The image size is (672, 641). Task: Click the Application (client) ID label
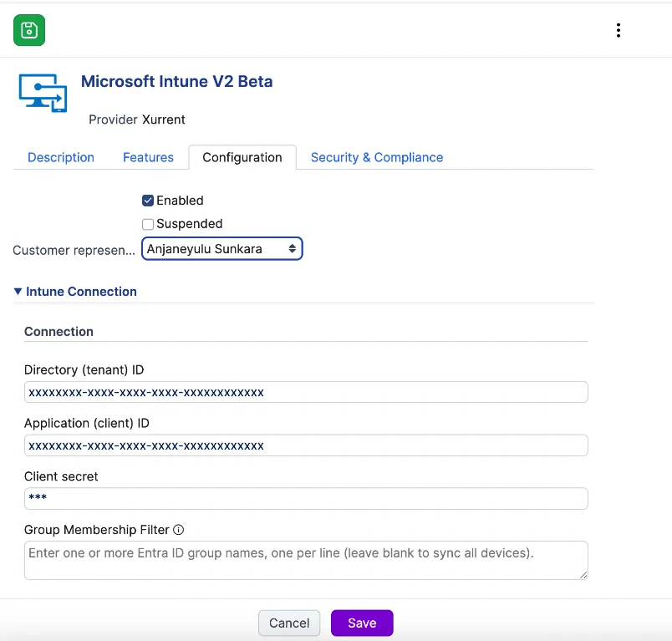click(87, 424)
